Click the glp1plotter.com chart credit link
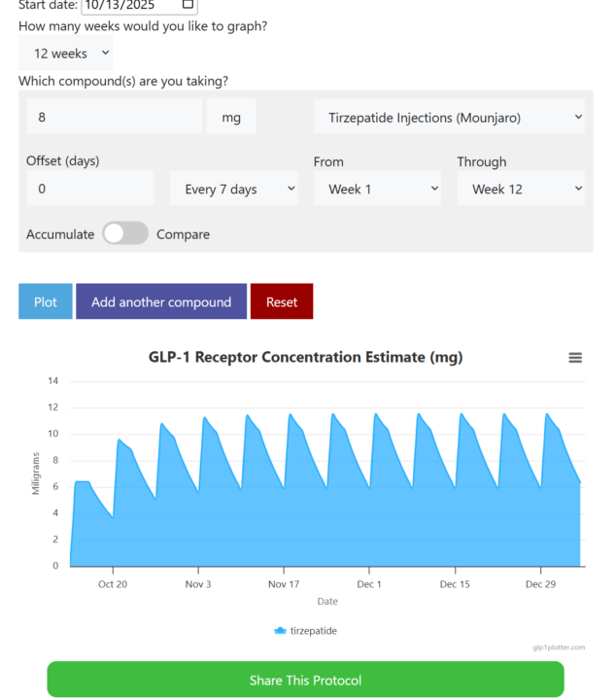Screen dimensions: 615x700 coord(559,647)
